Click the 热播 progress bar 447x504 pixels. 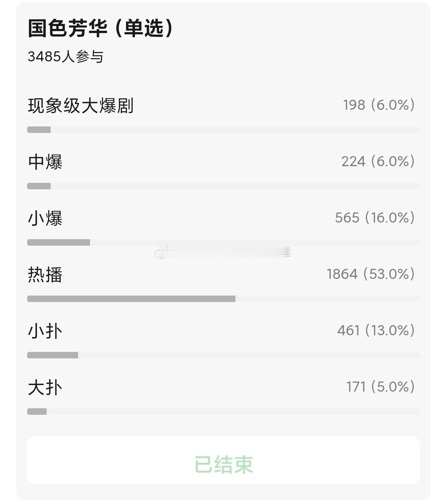coord(223,299)
